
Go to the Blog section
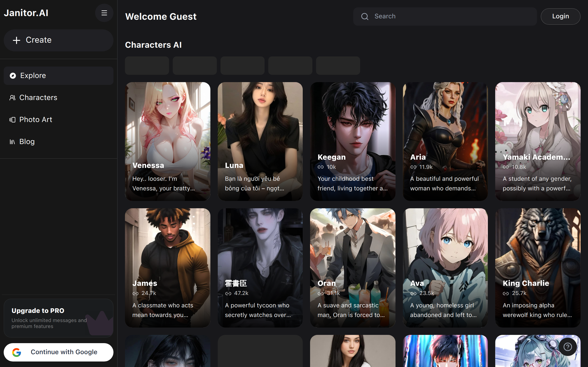coord(27,142)
